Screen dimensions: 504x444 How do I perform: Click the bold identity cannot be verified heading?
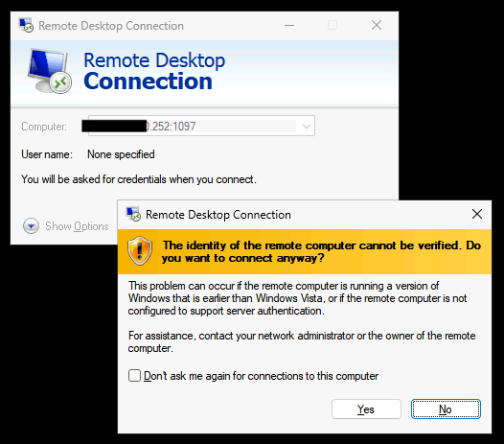[x=321, y=251]
